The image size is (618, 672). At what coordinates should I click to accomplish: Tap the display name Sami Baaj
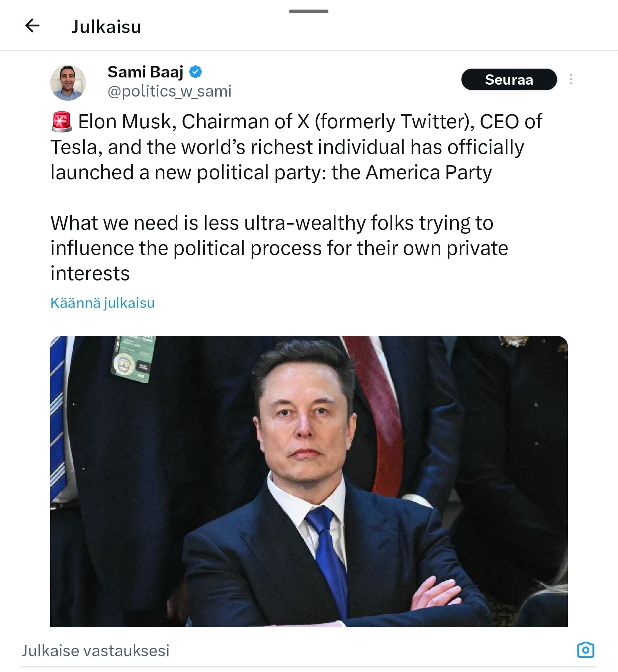[x=146, y=72]
